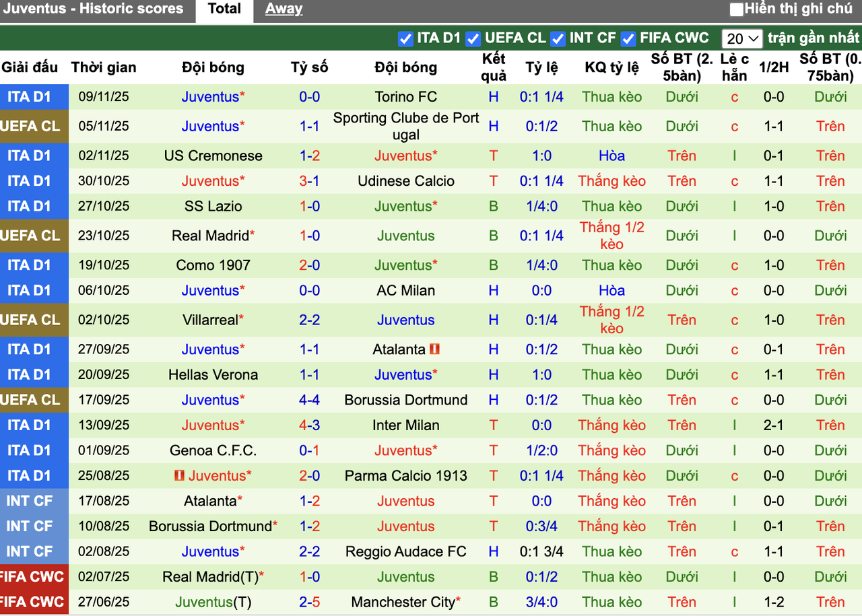Select the date 09/11/25
Image resolution: width=862 pixels, height=616 pixels.
(104, 97)
